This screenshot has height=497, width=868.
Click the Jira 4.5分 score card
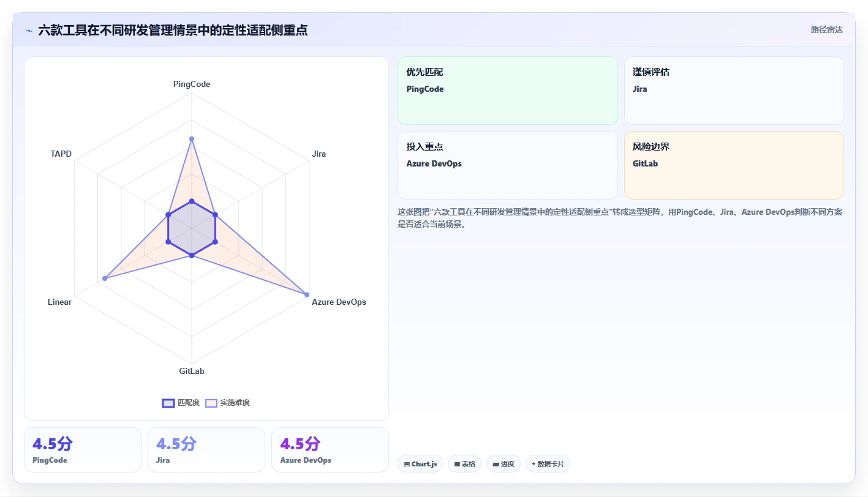206,450
